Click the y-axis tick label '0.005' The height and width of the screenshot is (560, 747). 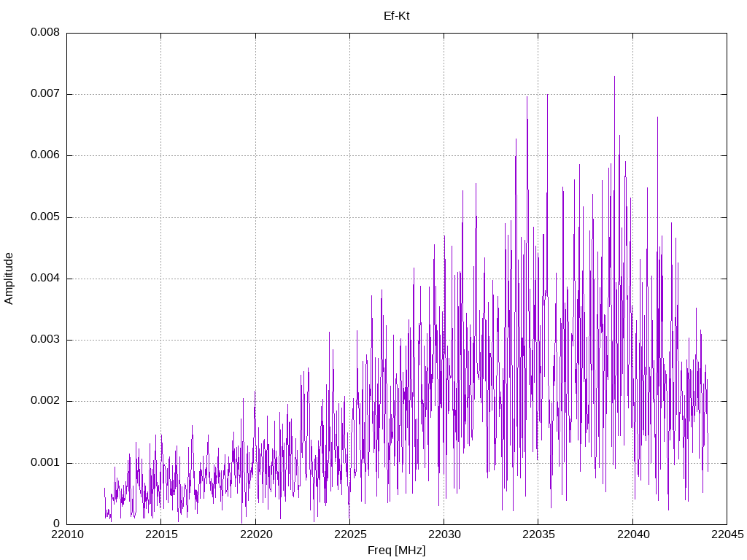(x=45, y=217)
